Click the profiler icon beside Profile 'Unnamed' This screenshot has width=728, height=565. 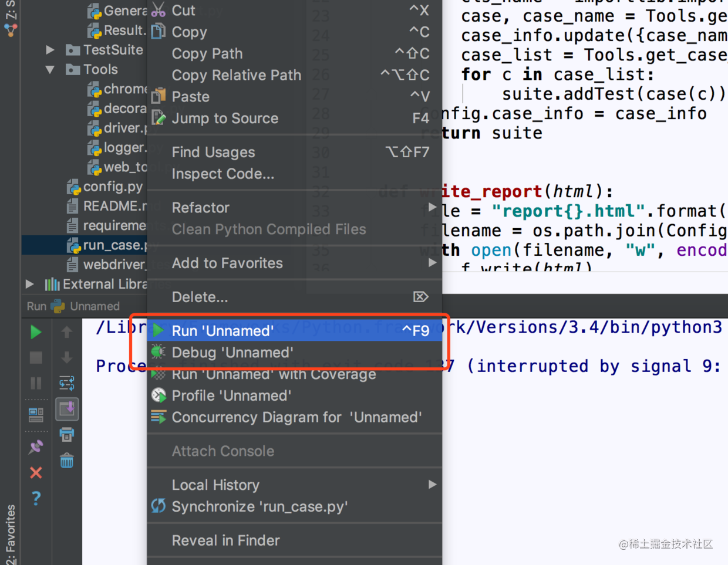[159, 395]
